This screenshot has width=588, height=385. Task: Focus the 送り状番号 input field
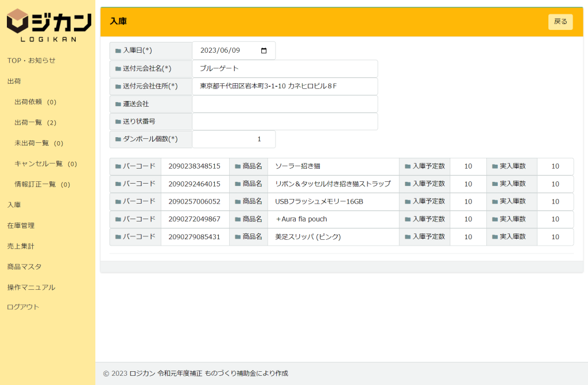[x=284, y=122]
